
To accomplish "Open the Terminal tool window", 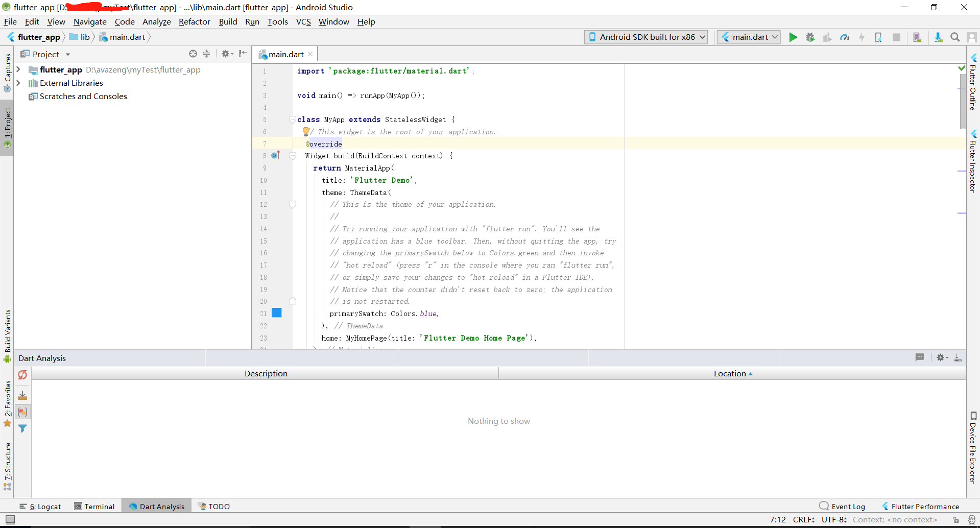I will [94, 507].
